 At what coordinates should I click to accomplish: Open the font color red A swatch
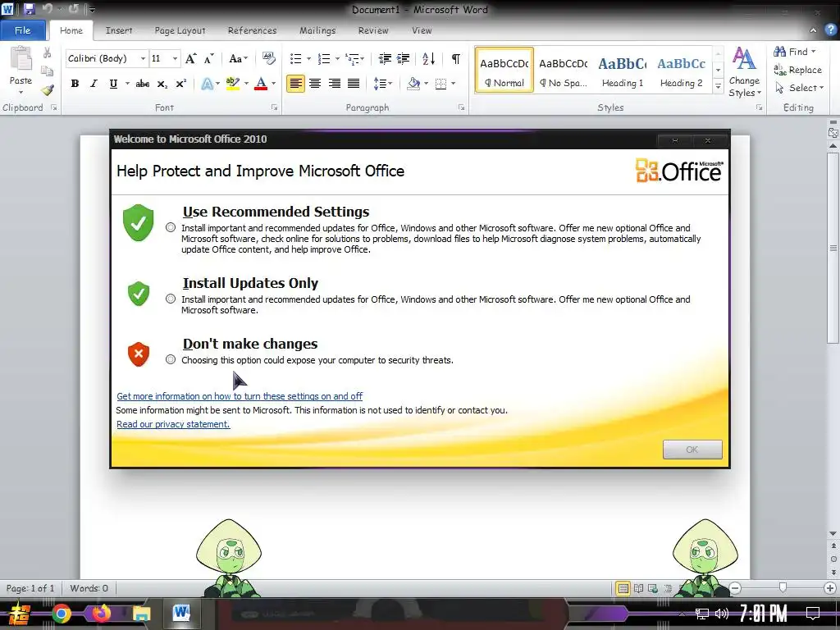(x=261, y=84)
